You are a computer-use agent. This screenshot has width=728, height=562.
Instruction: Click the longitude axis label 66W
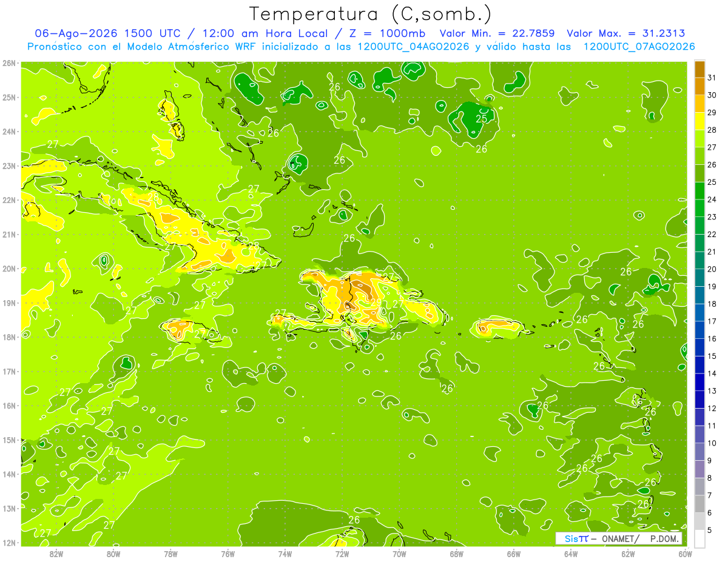tap(513, 554)
